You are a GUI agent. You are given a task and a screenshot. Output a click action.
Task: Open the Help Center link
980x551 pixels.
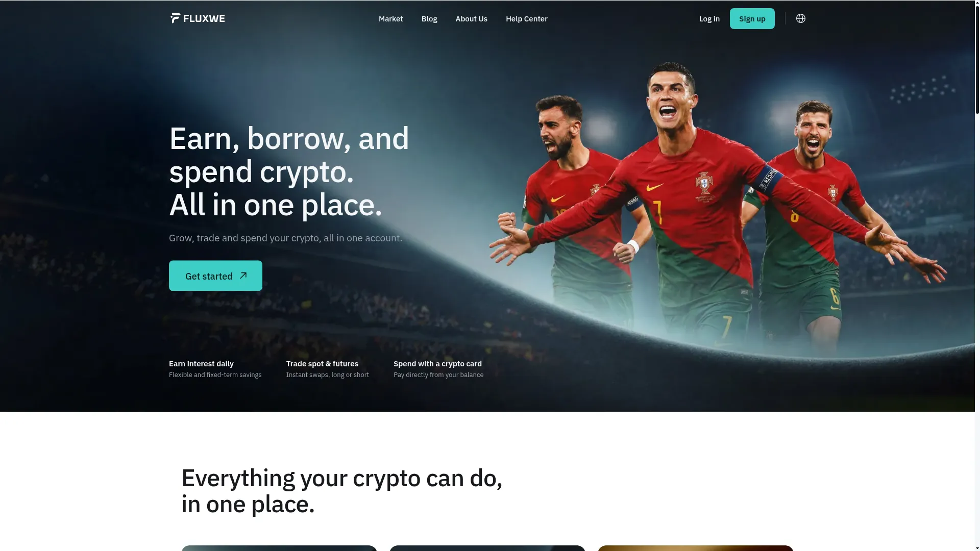(x=526, y=19)
